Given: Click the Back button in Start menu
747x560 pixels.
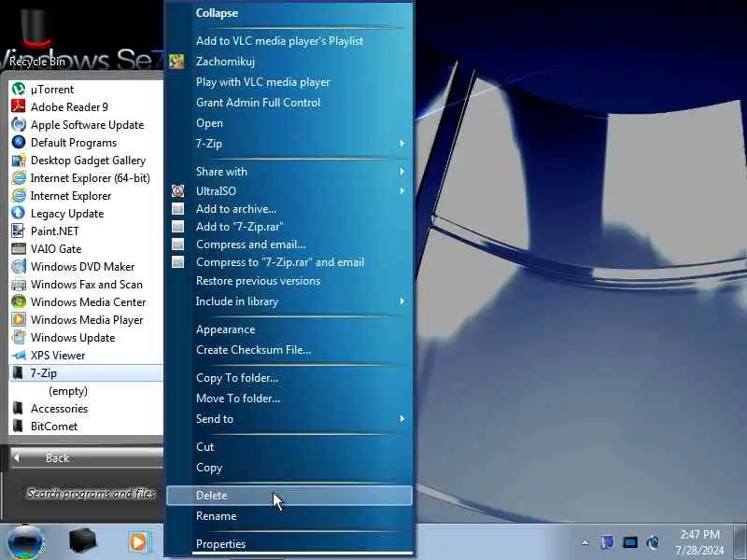Looking at the screenshot, I should click(87, 458).
